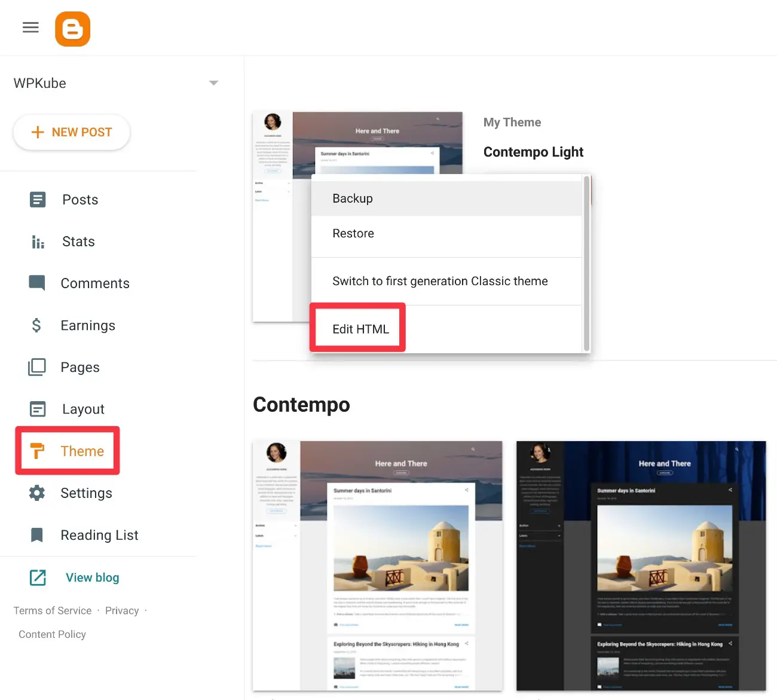Click the Layout icon in sidebar

pos(38,409)
